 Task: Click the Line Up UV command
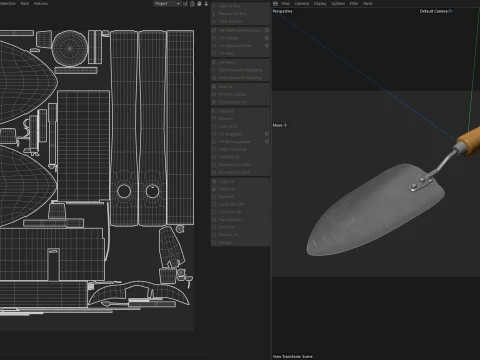(x=240, y=126)
